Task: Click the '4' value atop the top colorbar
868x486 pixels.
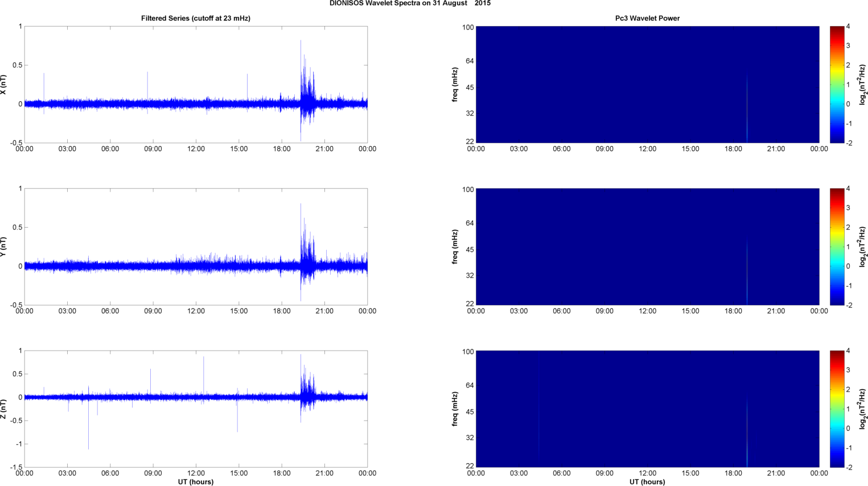Action: click(x=848, y=26)
